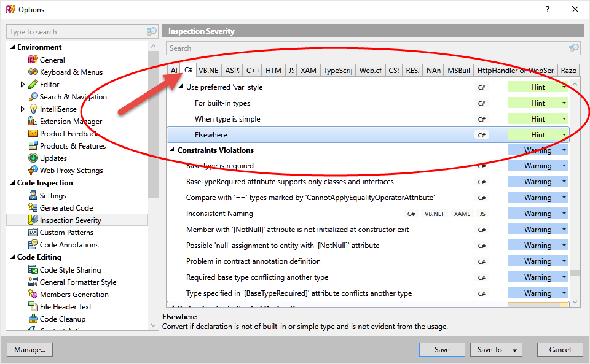This screenshot has height=364, width=590.
Task: Click the Custom Patterns icon
Action: tap(33, 232)
